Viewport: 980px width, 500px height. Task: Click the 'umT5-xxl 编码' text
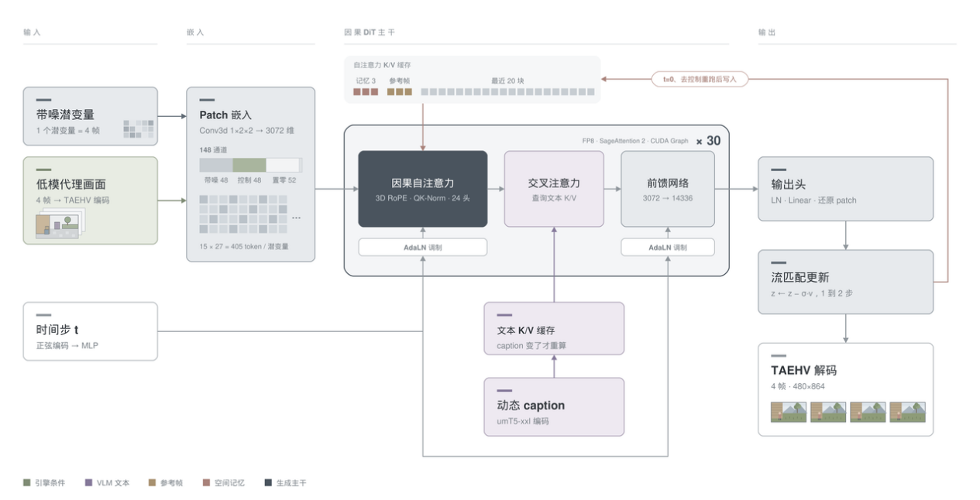[523, 421]
